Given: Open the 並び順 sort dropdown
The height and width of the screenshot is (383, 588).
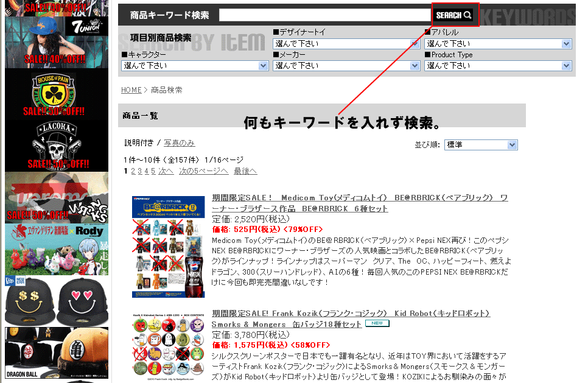Looking at the screenshot, I should 481,145.
